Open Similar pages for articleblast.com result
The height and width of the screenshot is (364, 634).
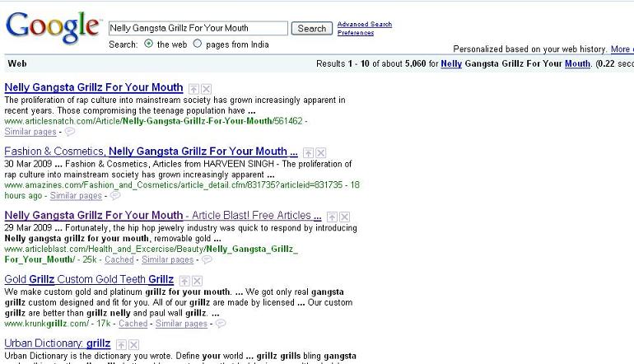click(168, 259)
